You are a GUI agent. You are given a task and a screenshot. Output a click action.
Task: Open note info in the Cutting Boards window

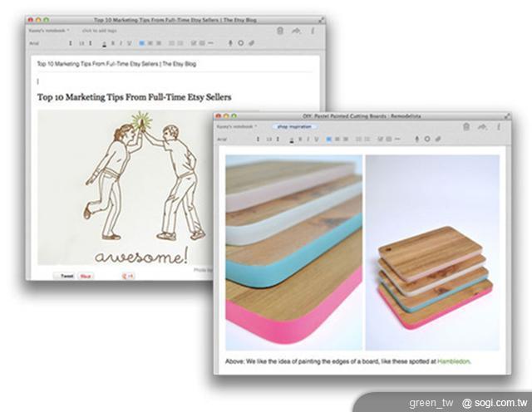(x=499, y=127)
